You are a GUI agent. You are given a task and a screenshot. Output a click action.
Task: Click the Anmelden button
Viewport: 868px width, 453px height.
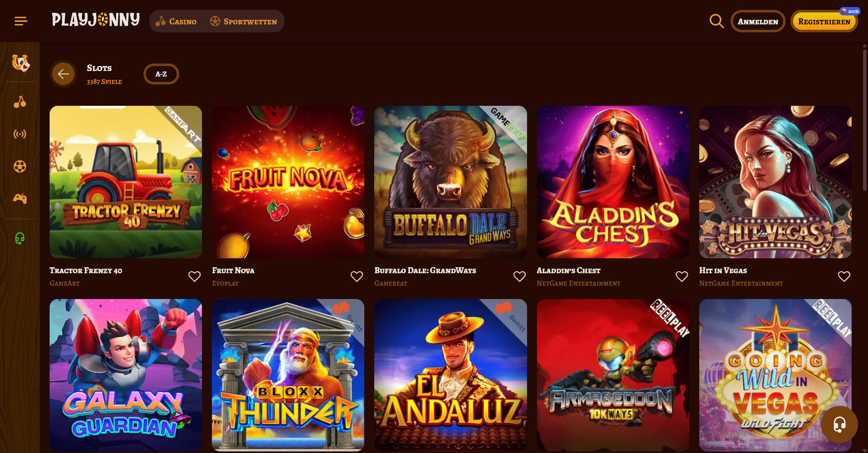[758, 21]
